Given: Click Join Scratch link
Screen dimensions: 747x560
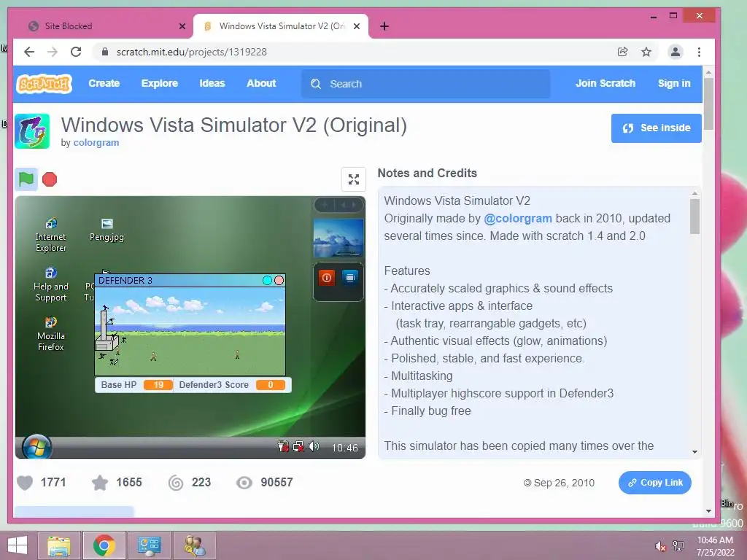Looking at the screenshot, I should click(605, 83).
